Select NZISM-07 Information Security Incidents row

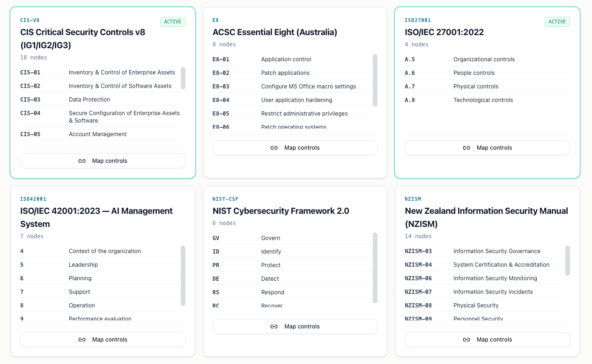pos(485,292)
